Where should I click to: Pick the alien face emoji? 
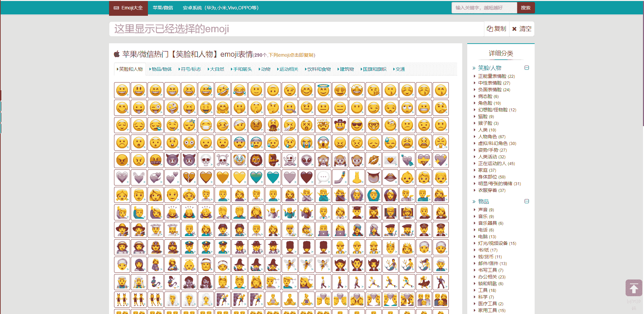(x=306, y=160)
